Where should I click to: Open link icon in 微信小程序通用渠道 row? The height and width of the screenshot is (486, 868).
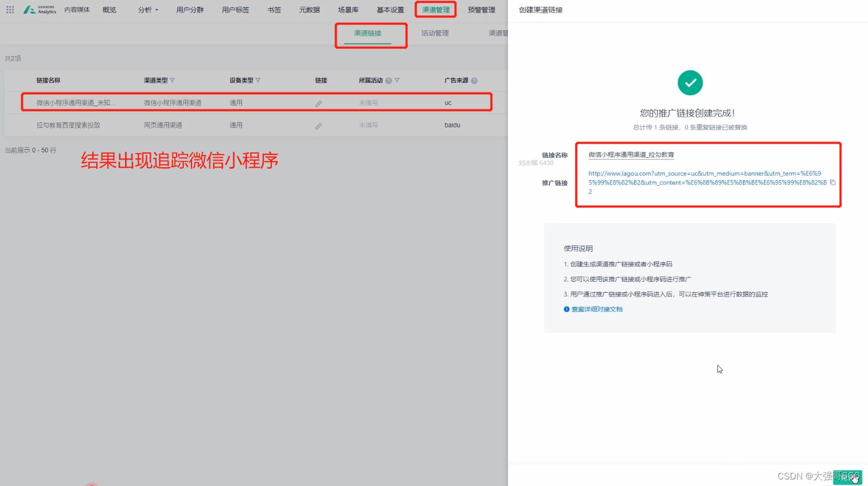pos(318,103)
